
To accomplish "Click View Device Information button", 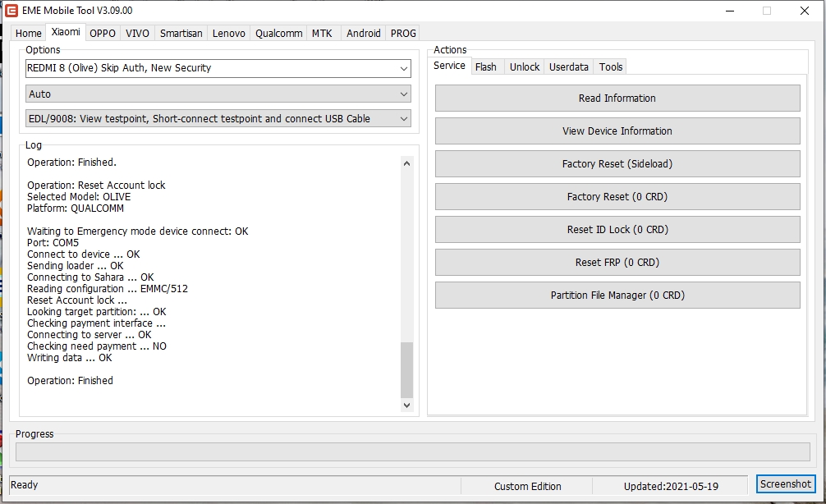I will pyautogui.click(x=617, y=131).
